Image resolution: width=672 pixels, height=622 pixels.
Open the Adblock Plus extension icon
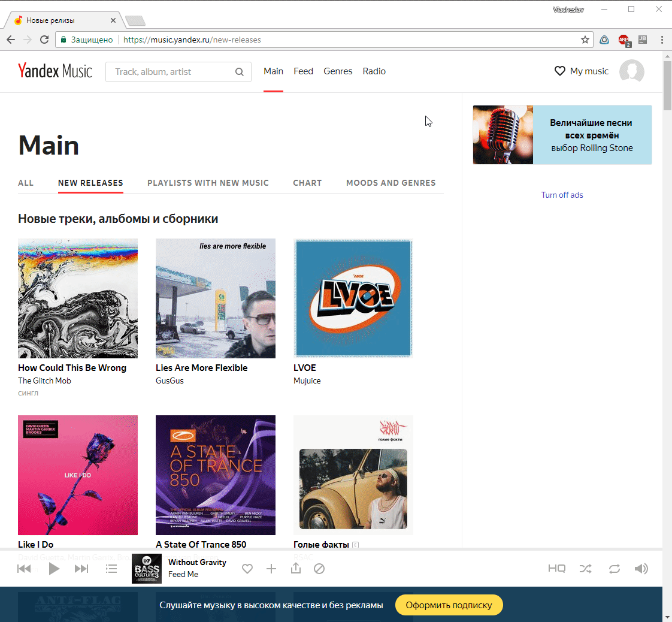tap(623, 40)
